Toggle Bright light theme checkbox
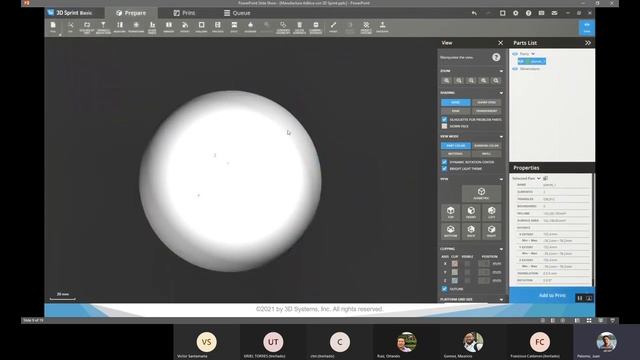 pyautogui.click(x=444, y=169)
